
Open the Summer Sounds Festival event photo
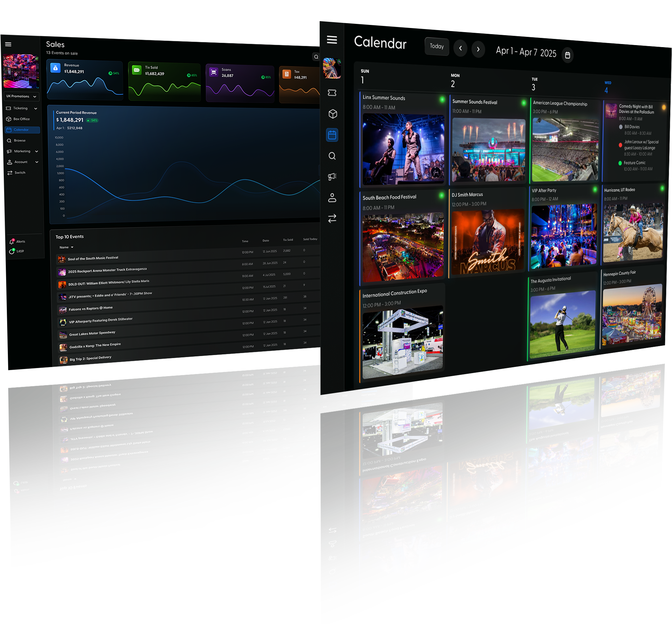pyautogui.click(x=488, y=150)
